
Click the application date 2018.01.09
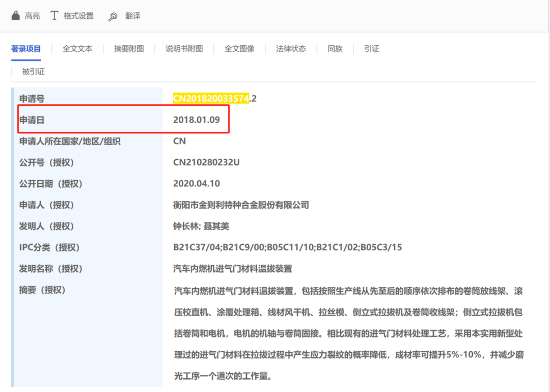pos(197,120)
